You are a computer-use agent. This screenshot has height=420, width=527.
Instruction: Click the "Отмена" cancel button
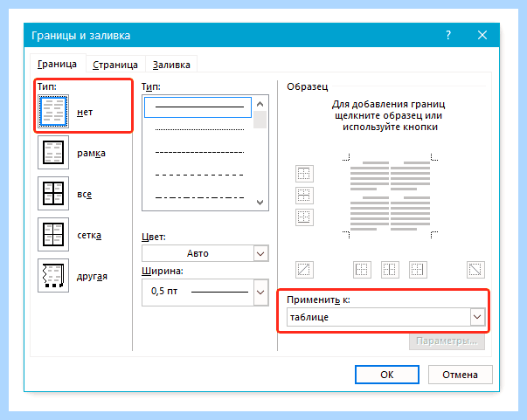click(x=460, y=375)
